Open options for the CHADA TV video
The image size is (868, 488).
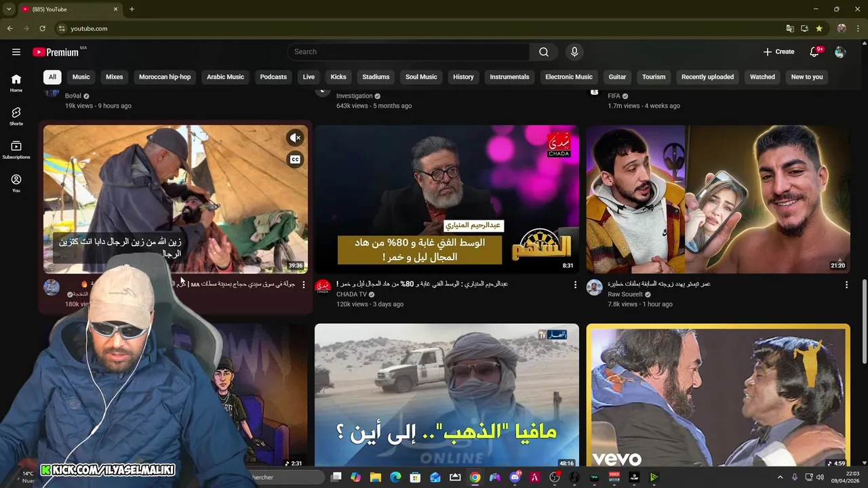tap(575, 285)
